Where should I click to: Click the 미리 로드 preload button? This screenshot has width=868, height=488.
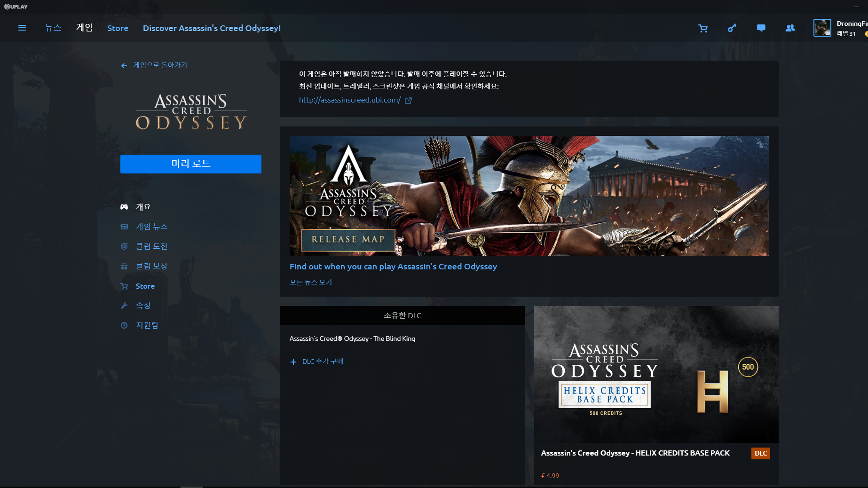191,164
